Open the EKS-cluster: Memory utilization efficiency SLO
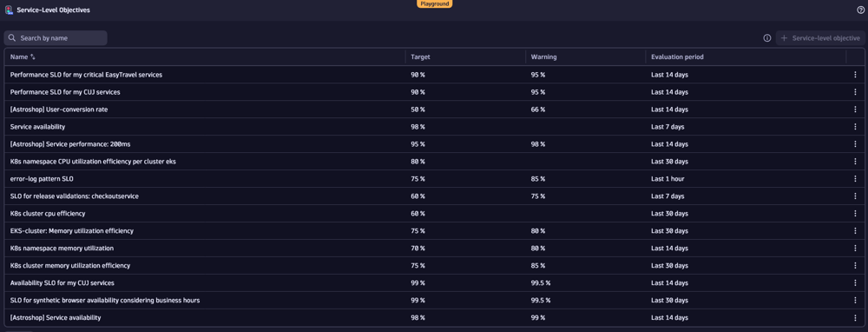The image size is (868, 332). click(72, 231)
